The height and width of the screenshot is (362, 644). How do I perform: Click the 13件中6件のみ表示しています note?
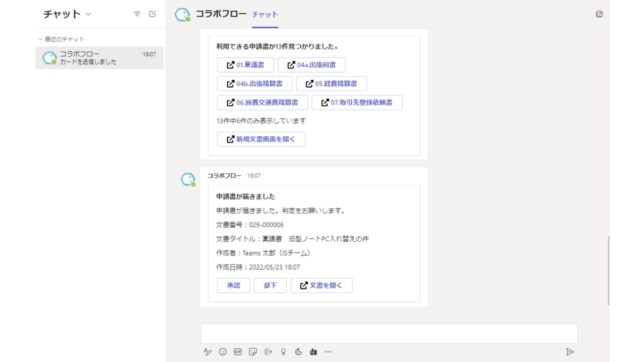[261, 121]
